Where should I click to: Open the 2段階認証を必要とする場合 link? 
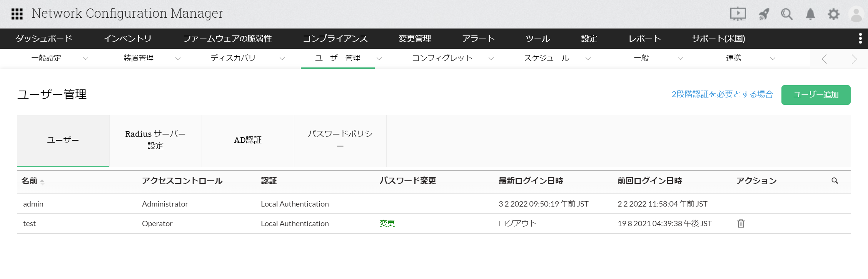pyautogui.click(x=722, y=94)
